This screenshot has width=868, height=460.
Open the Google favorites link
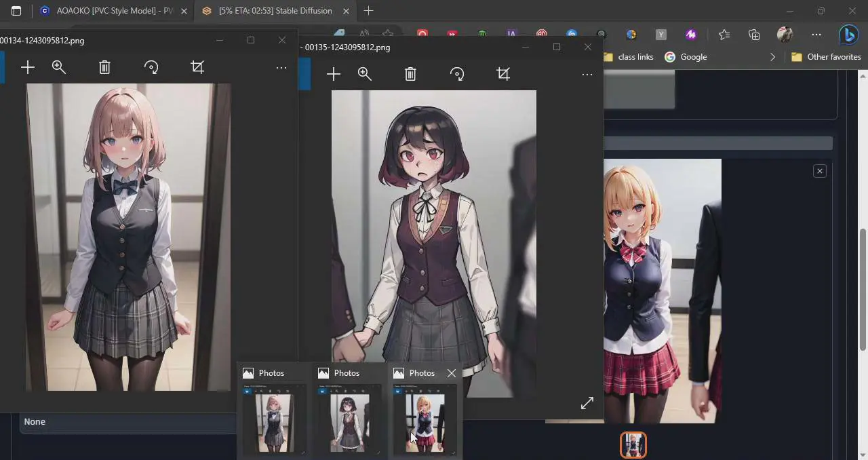click(x=686, y=57)
